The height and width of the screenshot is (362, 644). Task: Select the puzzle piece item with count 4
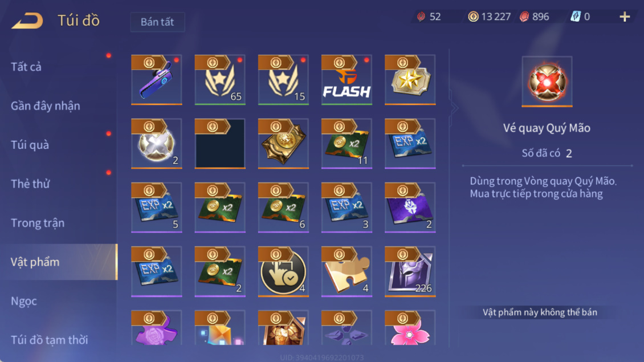point(347,271)
